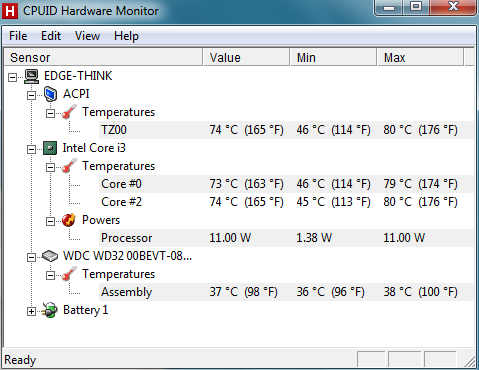This screenshot has width=479, height=370.
Task: Select the Intel Core i3 label
Action: click(x=94, y=148)
